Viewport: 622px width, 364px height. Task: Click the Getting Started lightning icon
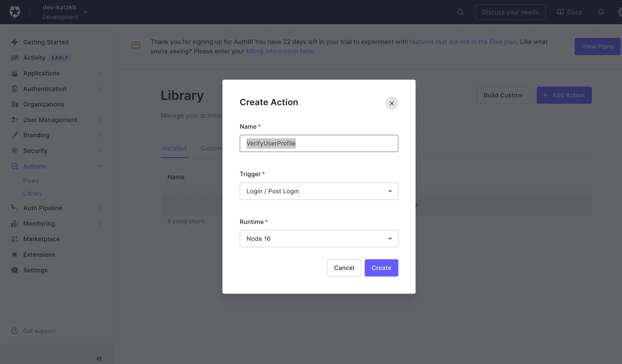14,42
